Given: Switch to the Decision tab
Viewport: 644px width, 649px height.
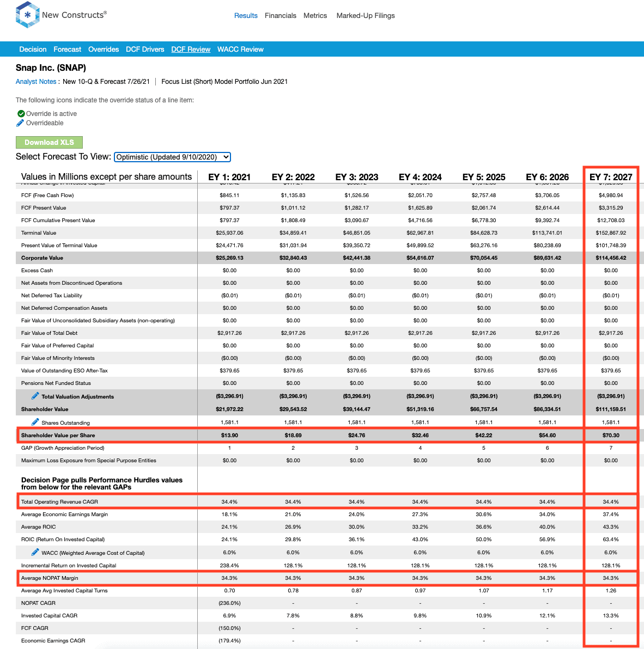Looking at the screenshot, I should coord(33,49).
